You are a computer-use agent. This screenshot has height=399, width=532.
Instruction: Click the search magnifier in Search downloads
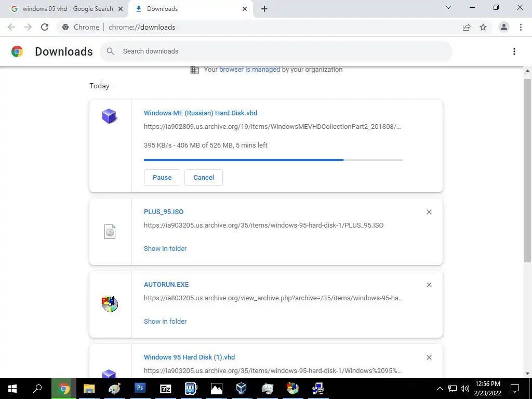[110, 51]
